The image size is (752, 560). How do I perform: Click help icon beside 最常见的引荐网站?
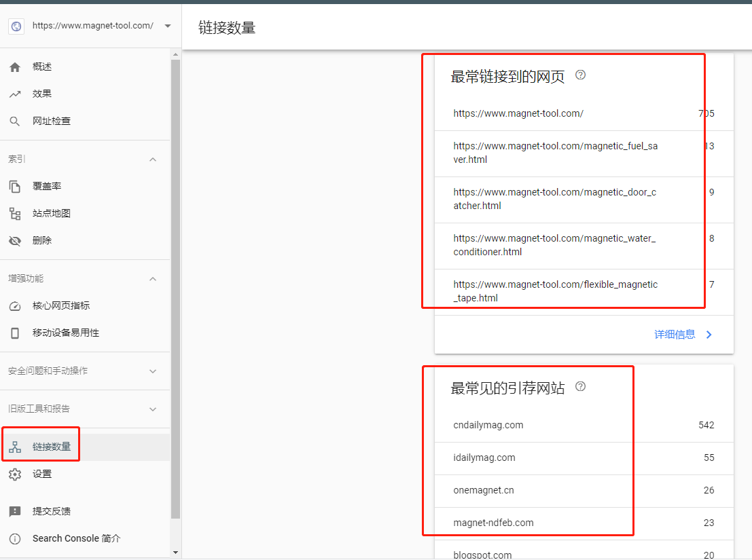(x=580, y=387)
